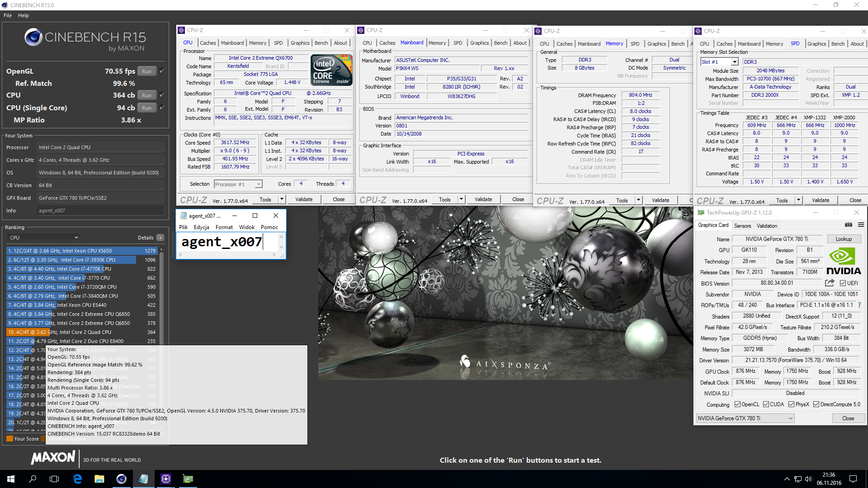Image resolution: width=868 pixels, height=488 pixels.
Task: Switch to CPU-Z taskbar icon
Action: point(166,479)
